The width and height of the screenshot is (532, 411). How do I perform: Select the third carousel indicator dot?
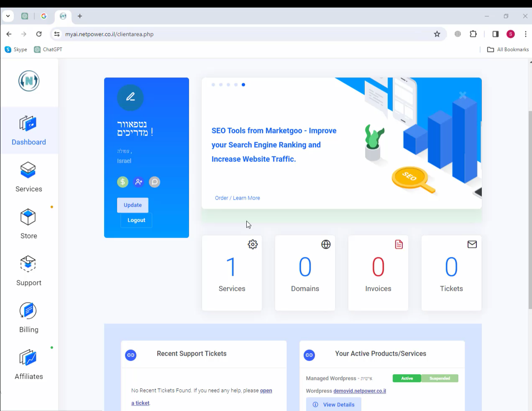point(228,85)
